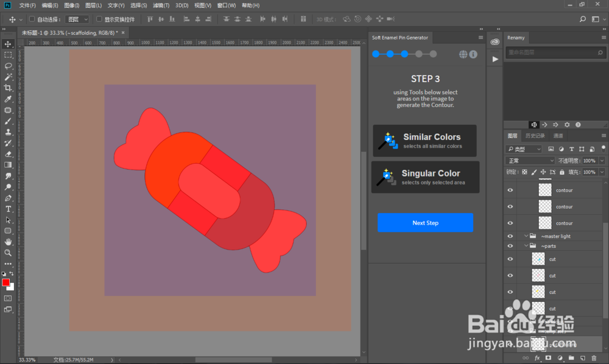Open the fill value dropdown arrow
This screenshot has width=609, height=364.
602,172
